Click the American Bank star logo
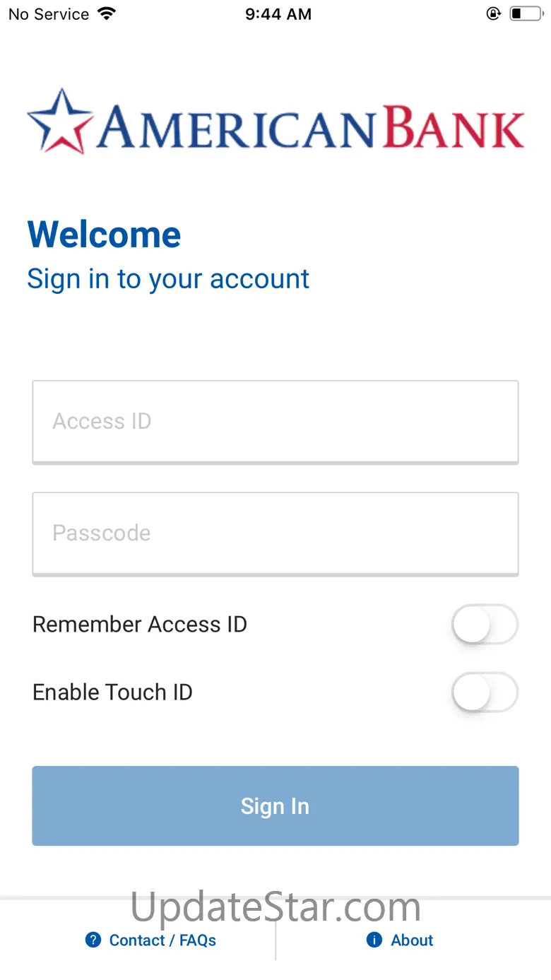Screen dimensions: 551x980 [x=60, y=121]
